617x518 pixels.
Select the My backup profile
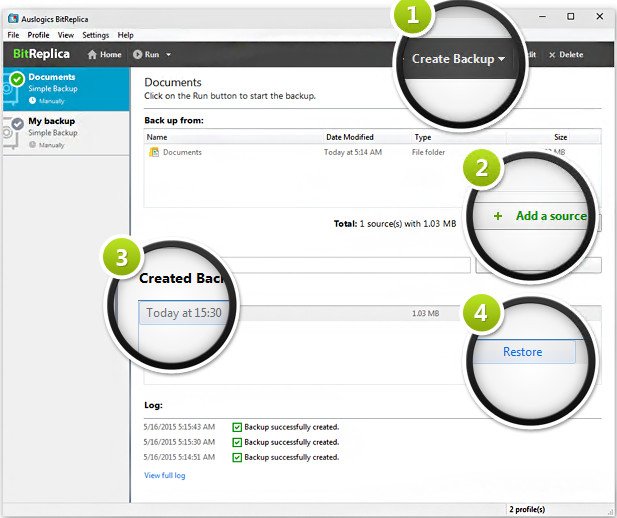pyautogui.click(x=66, y=133)
